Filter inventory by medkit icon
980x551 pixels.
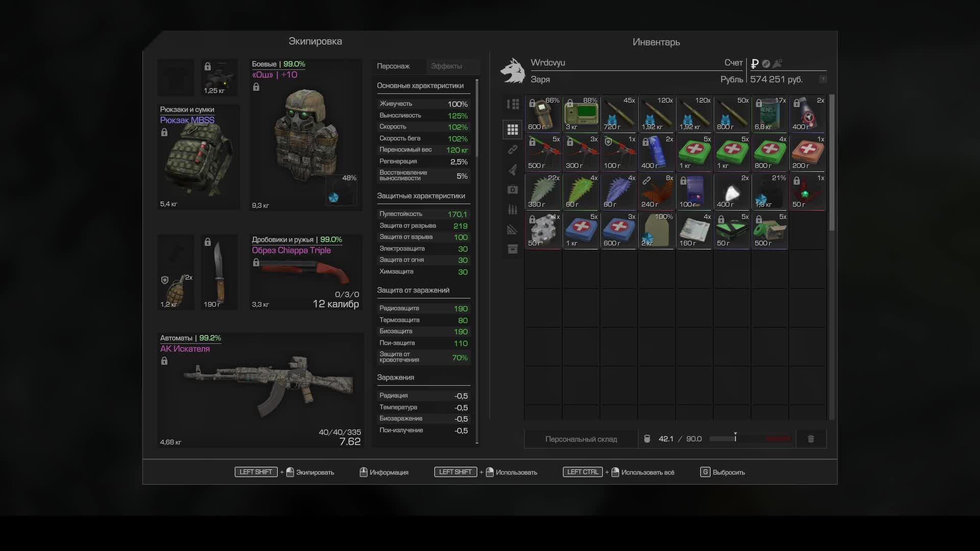tap(512, 189)
